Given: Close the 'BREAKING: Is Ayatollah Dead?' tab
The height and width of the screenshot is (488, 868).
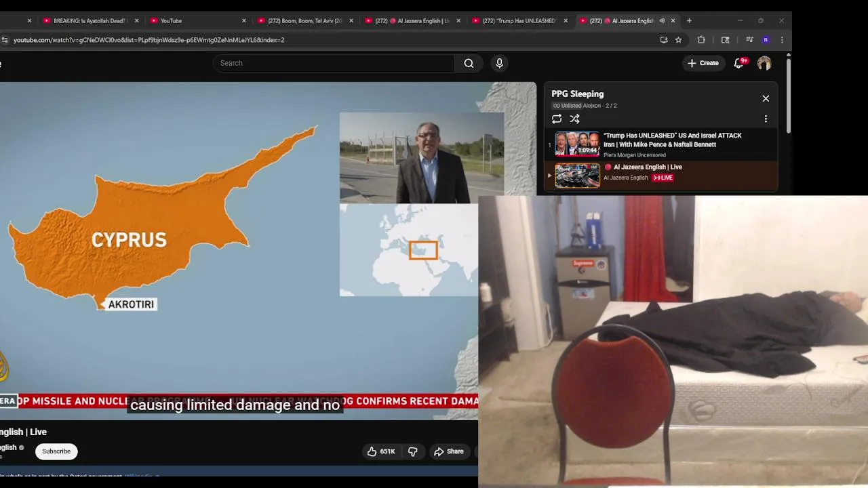Looking at the screenshot, I should pyautogui.click(x=136, y=21).
